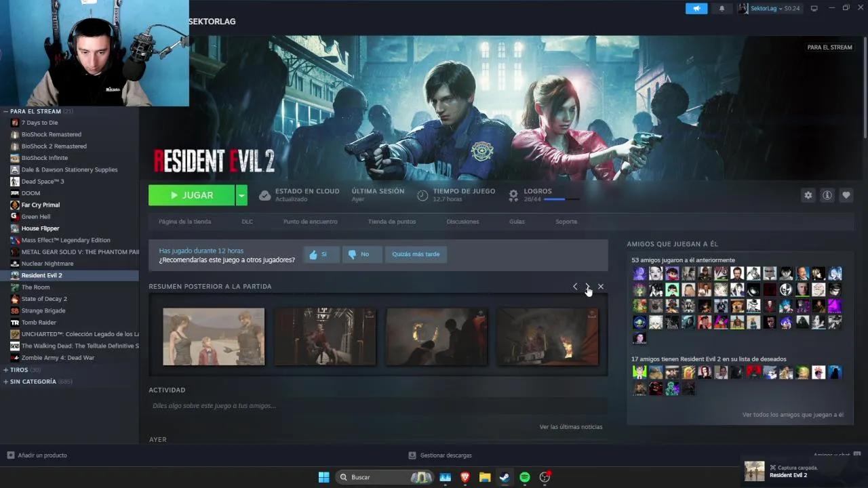
Task: Click Ver todos los amigos que juegan link
Action: (x=793, y=415)
